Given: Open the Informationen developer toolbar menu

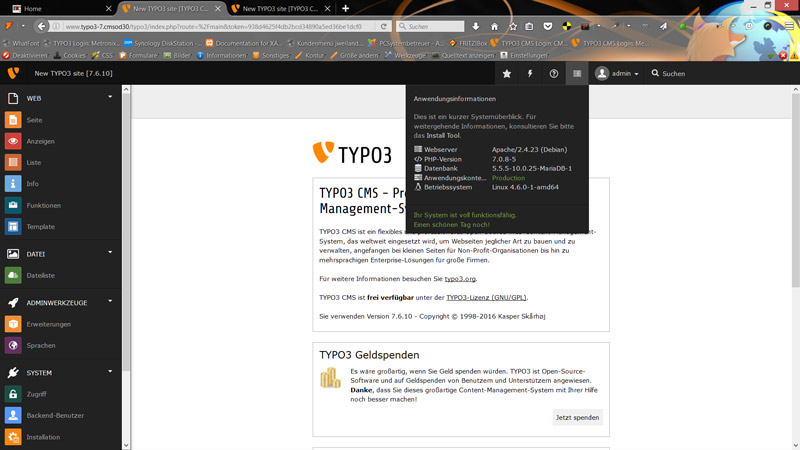Looking at the screenshot, I should point(221,55).
